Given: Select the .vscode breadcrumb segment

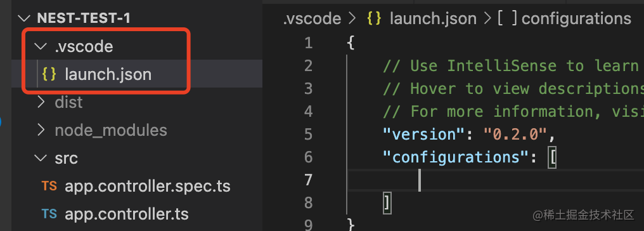Looking at the screenshot, I should pyautogui.click(x=312, y=19).
